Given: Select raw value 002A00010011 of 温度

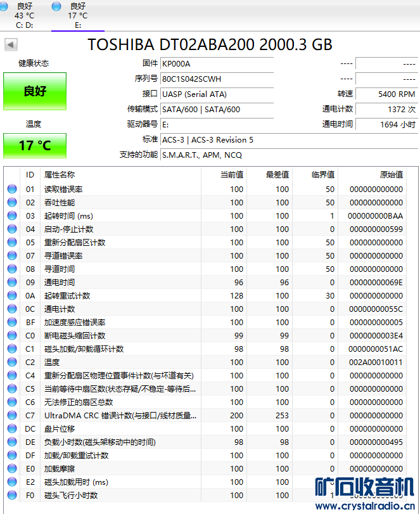Looking at the screenshot, I should pyautogui.click(x=376, y=363).
